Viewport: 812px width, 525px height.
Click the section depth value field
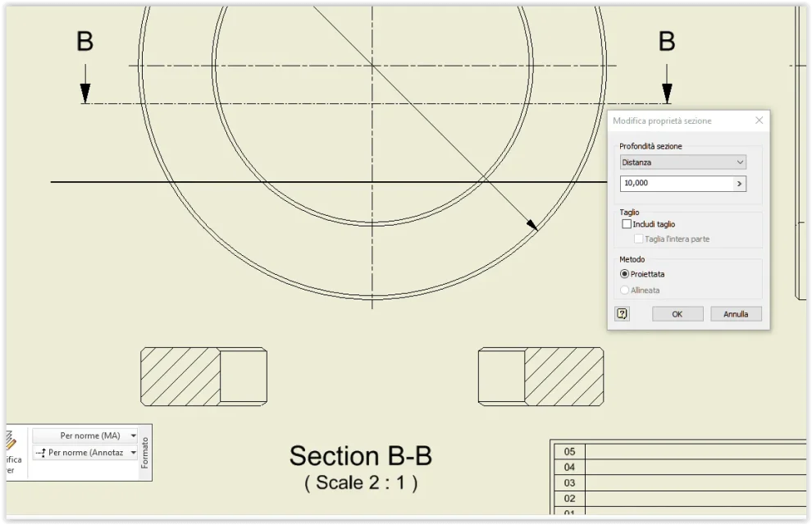(677, 183)
